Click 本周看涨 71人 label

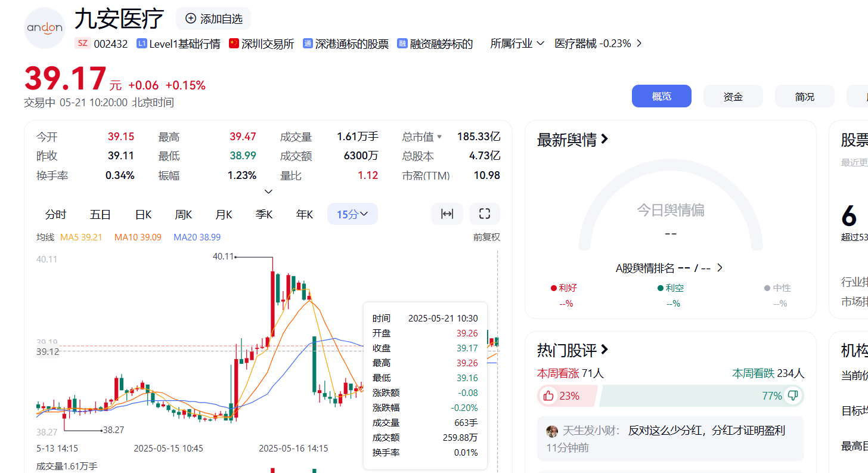571,373
